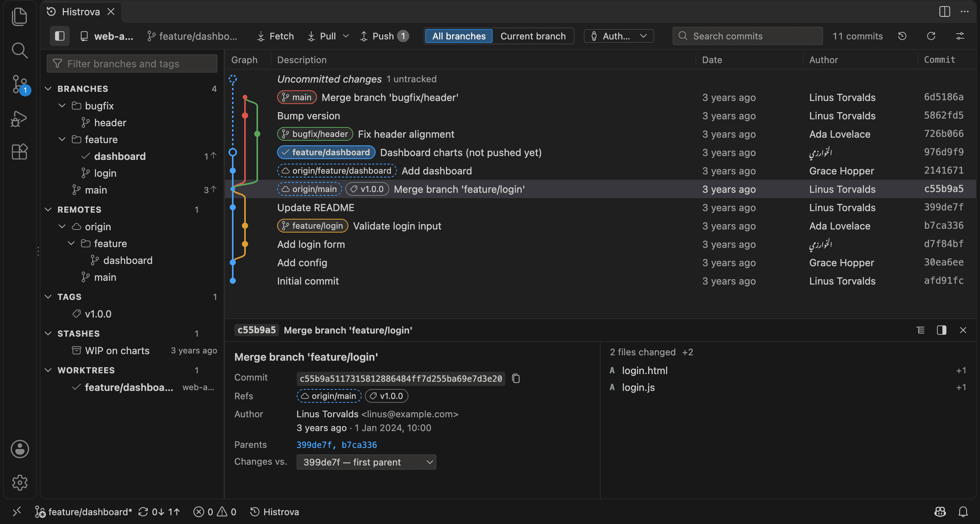Collapse the bugfix folder
This screenshot has height=524, width=980.
point(62,105)
